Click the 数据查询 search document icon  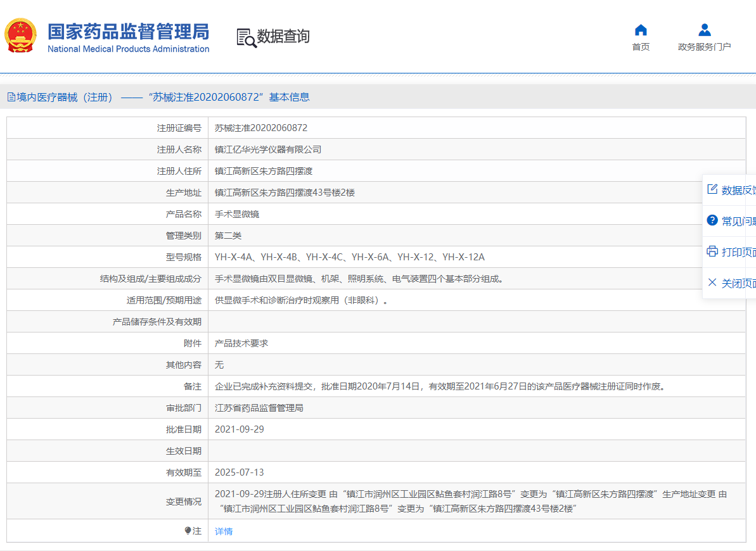[247, 37]
